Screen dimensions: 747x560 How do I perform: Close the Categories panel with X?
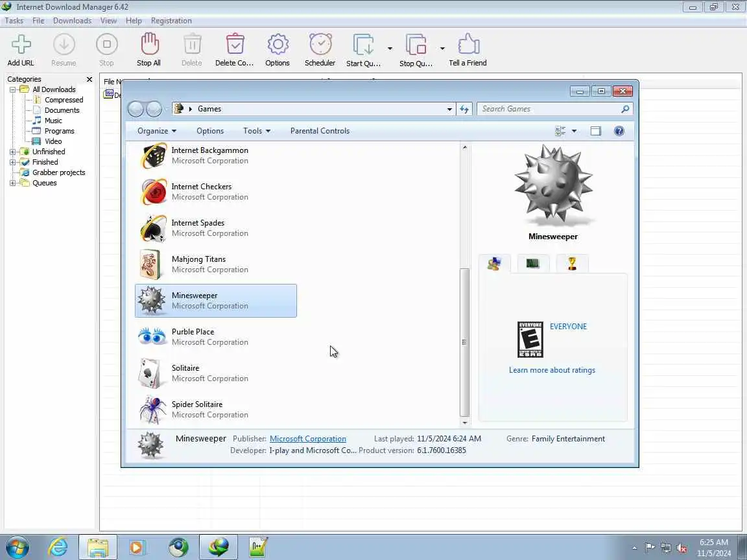click(89, 79)
